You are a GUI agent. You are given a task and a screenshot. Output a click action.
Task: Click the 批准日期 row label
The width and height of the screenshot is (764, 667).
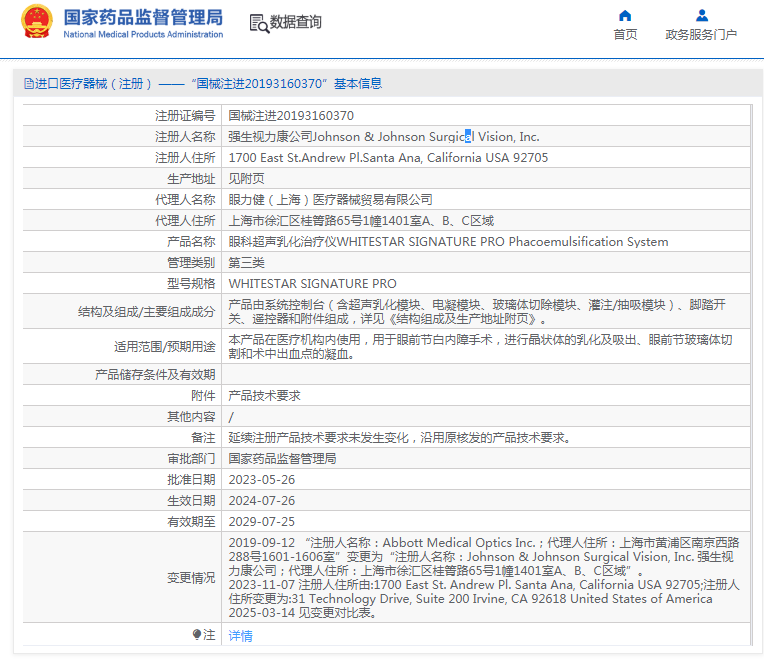coord(191,480)
